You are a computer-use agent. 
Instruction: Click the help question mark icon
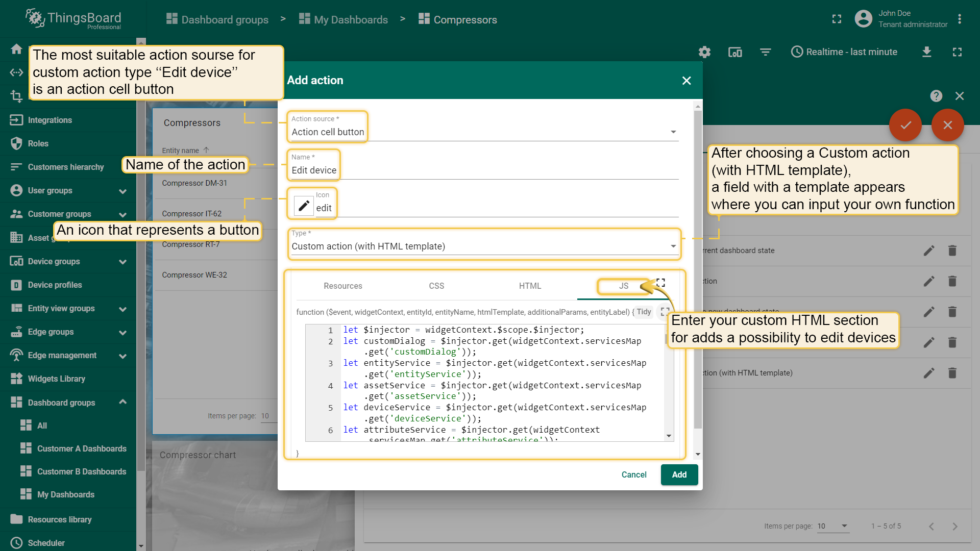click(x=936, y=96)
